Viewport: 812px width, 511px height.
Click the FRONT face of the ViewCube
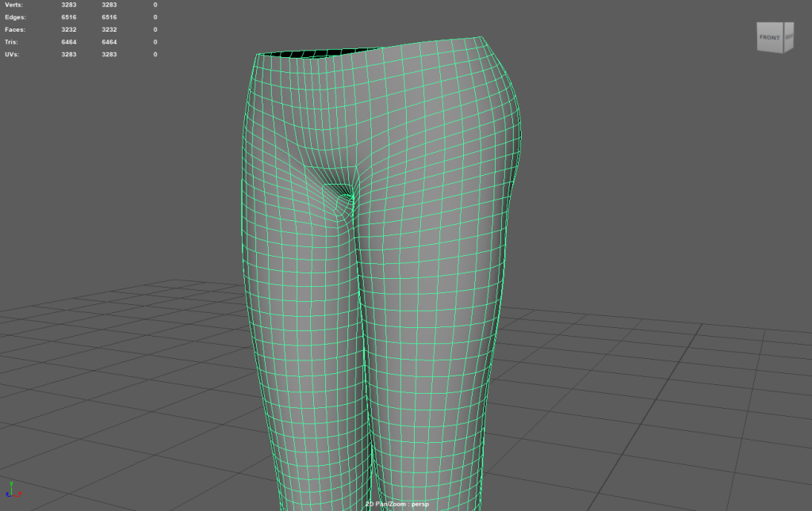[x=769, y=38]
